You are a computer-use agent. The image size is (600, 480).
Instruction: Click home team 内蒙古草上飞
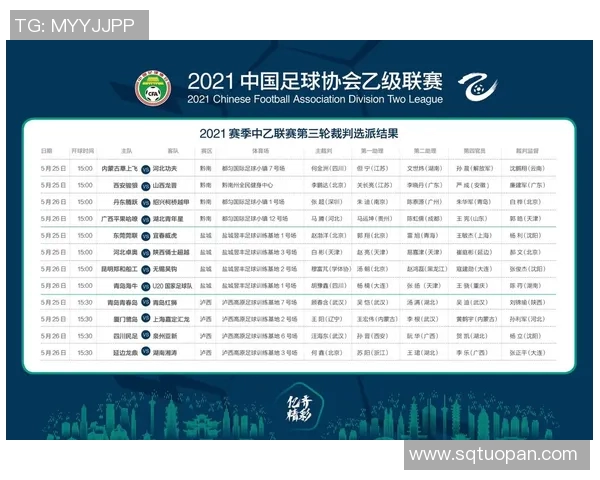[119, 168]
